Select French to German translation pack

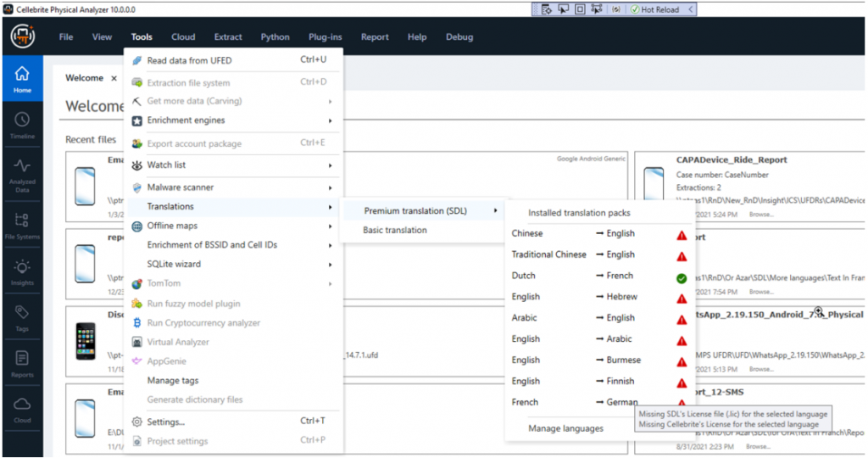pyautogui.click(x=600, y=402)
